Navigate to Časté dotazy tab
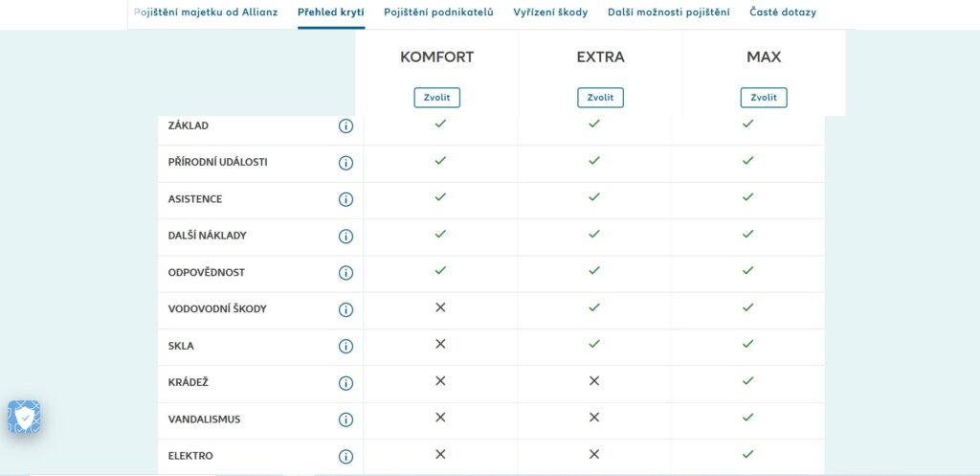The image size is (980, 476). 783,11
